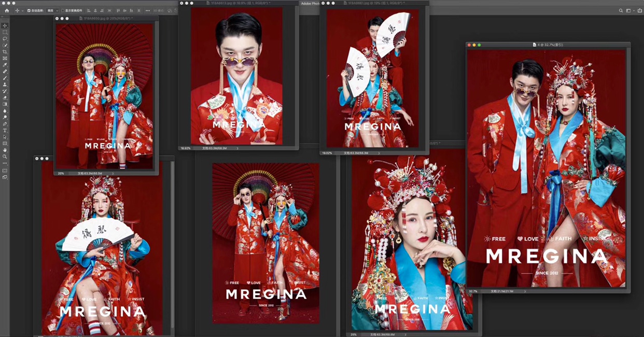Select the Gradient tool

point(5,104)
